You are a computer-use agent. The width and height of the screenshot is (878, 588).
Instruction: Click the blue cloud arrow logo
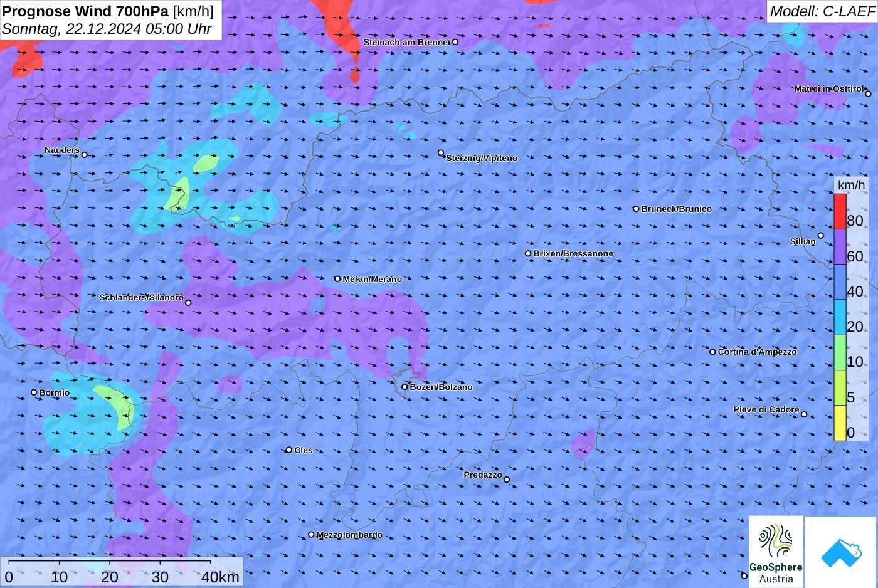click(840, 552)
